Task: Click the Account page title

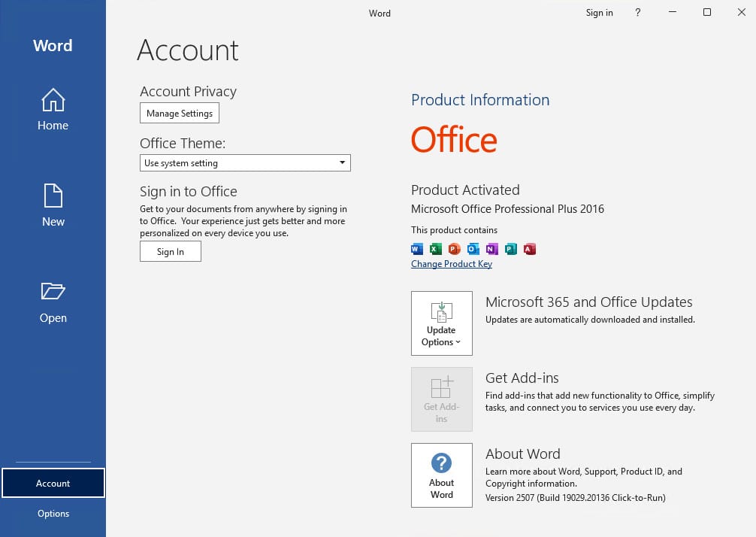Action: coord(188,50)
